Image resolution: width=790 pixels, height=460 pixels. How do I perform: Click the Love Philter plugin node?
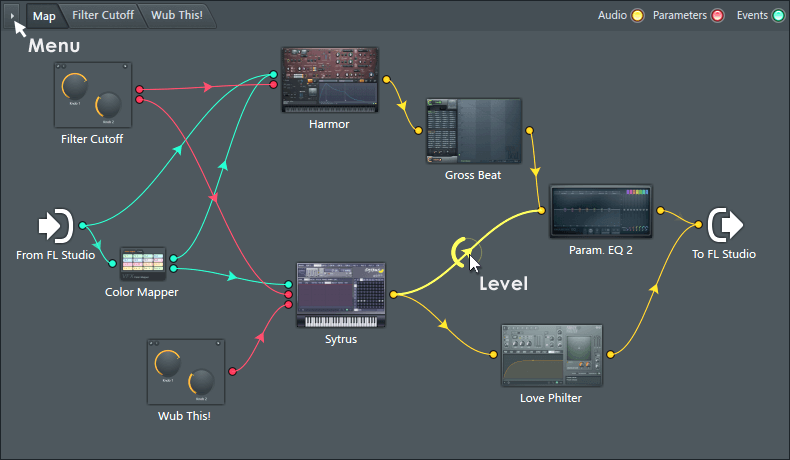[552, 355]
